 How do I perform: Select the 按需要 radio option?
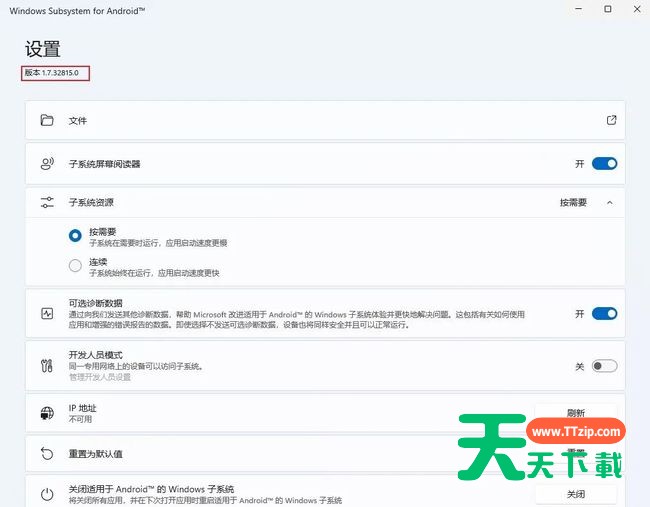[x=75, y=235]
